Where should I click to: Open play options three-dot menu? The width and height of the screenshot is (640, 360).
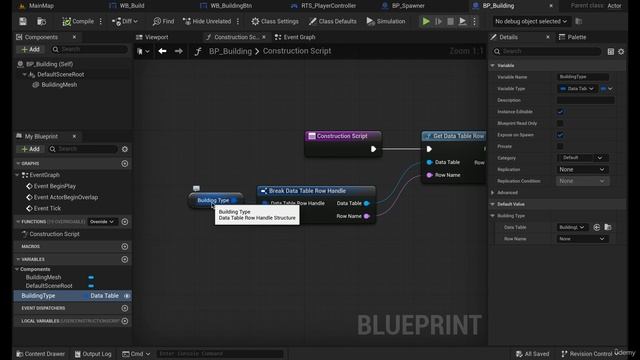click(x=474, y=21)
